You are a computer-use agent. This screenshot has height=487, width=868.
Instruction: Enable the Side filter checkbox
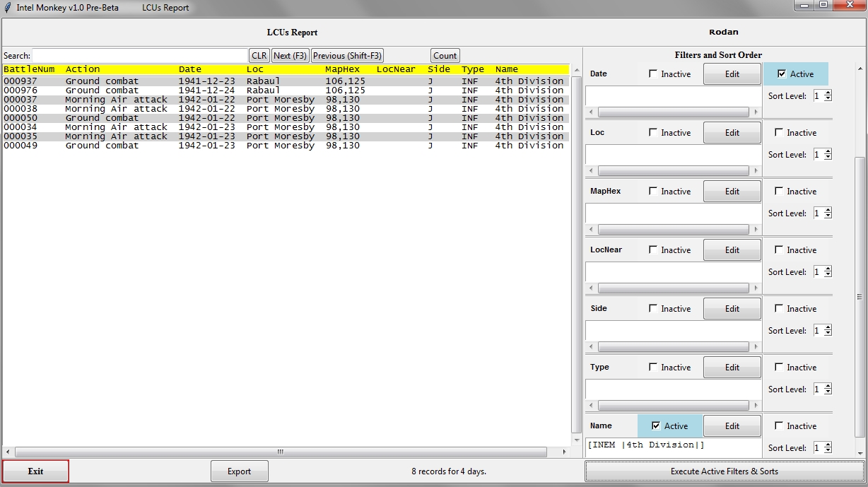(x=652, y=308)
